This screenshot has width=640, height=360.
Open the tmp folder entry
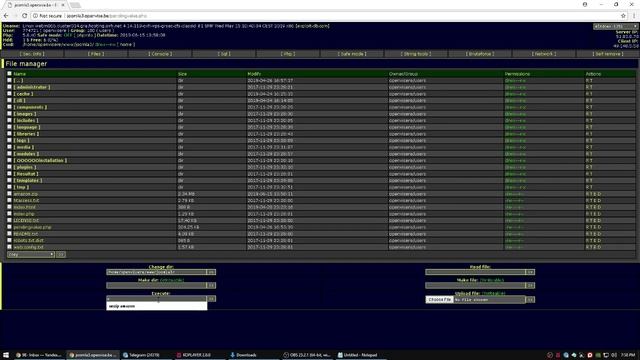21,187
